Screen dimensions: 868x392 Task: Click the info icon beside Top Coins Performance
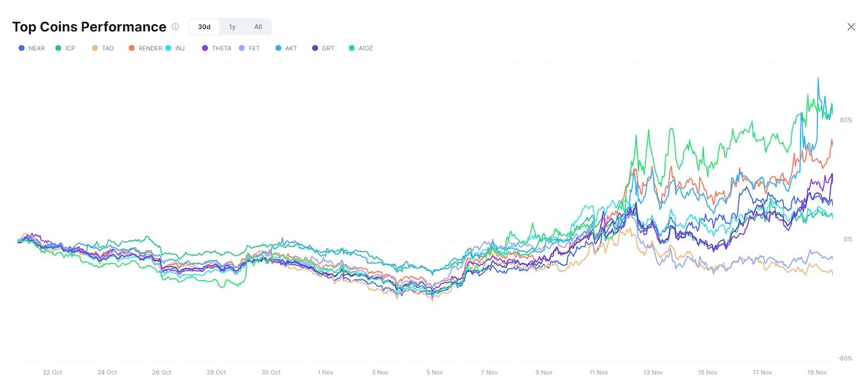tap(175, 27)
